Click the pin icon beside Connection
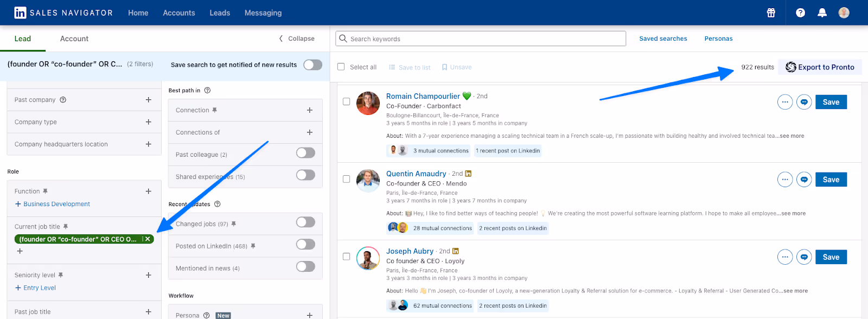Screen dimensions: 868x319 [214, 110]
